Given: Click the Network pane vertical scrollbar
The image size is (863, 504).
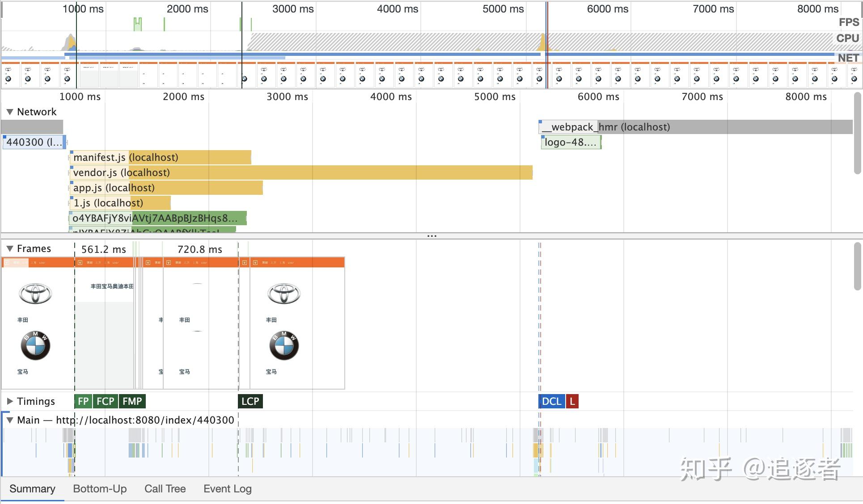Looking at the screenshot, I should click(857, 134).
